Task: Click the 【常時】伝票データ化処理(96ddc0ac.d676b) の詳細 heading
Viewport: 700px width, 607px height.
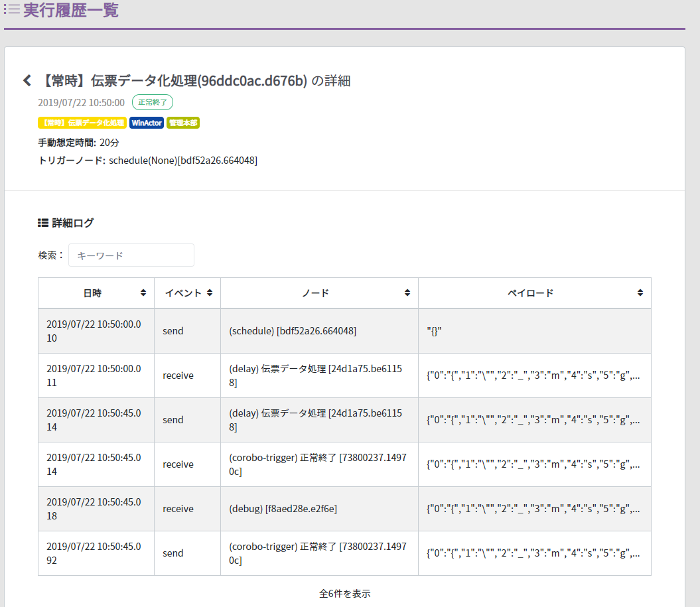Action: point(196,81)
